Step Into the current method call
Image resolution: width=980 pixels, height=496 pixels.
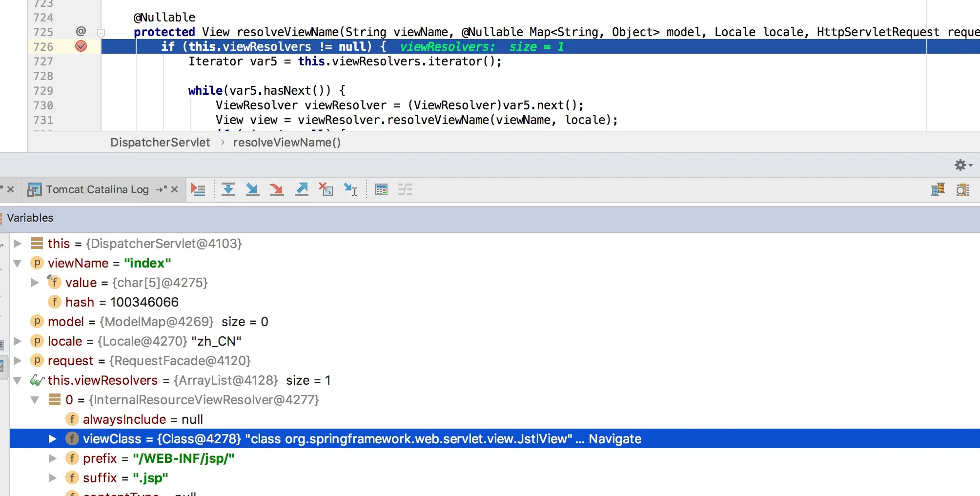[x=252, y=190]
